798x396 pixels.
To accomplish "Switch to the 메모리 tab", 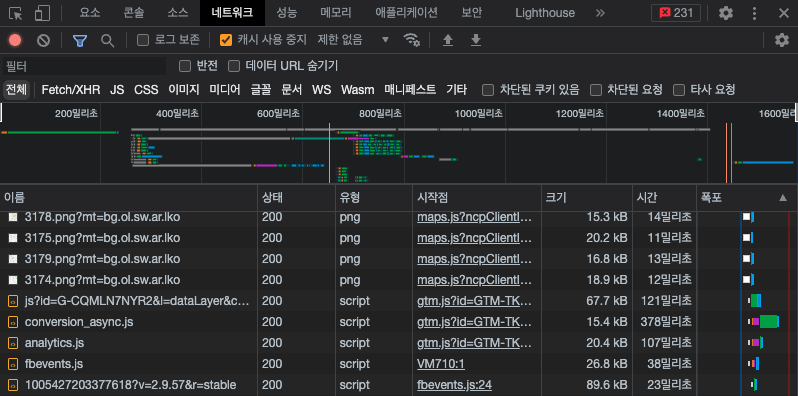I will coord(336,13).
